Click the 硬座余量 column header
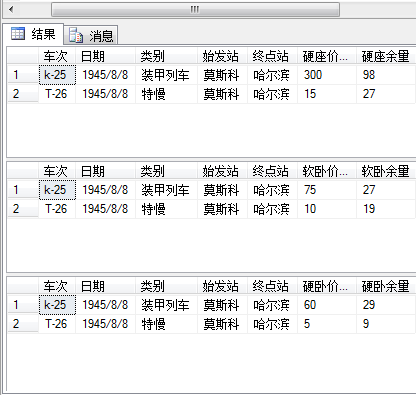This screenshot has height=395, width=416. pos(386,56)
